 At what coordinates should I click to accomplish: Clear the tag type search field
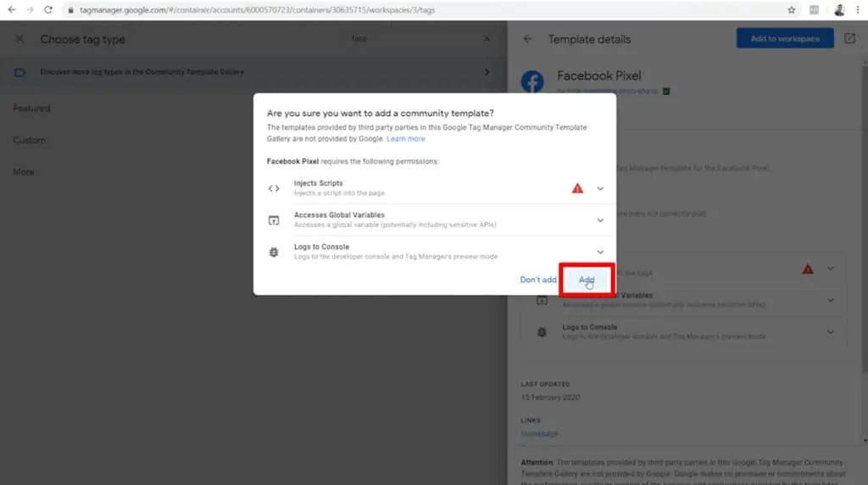click(x=487, y=39)
